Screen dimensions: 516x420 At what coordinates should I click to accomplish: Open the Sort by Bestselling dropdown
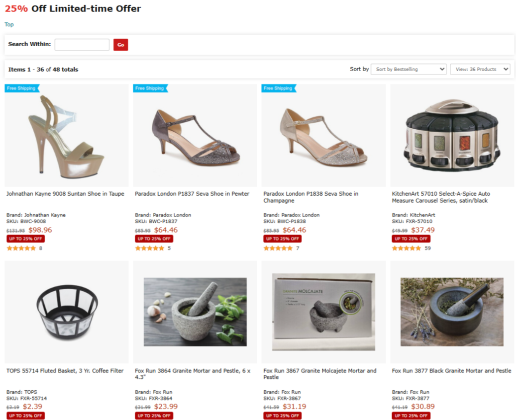409,70
